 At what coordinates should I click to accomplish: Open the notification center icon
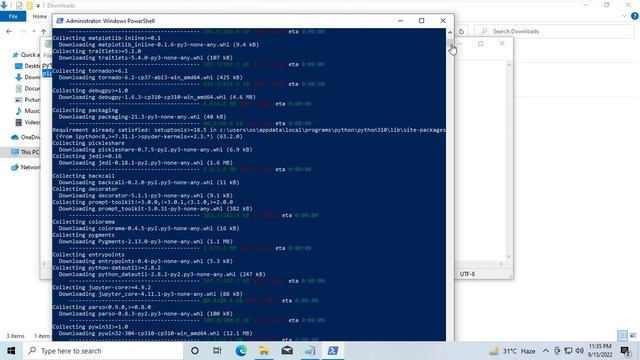click(x=625, y=351)
